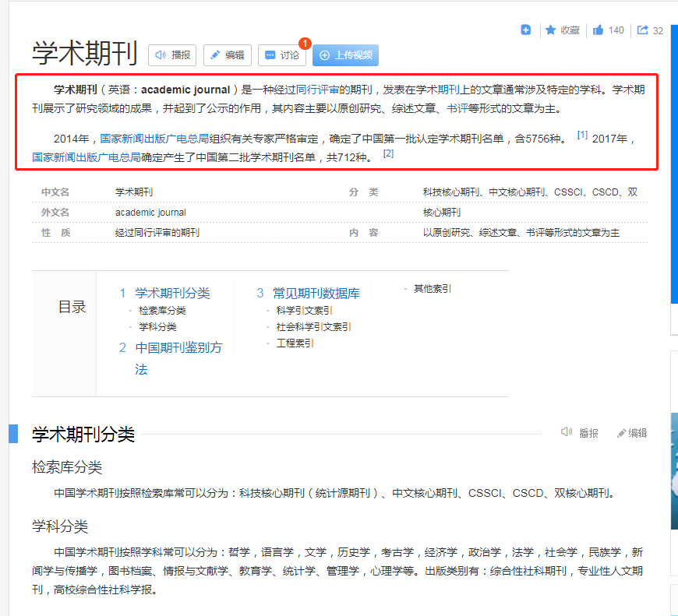This screenshot has width=678, height=616.
Task: Click the infobox value academic journal
Action: click(150, 213)
